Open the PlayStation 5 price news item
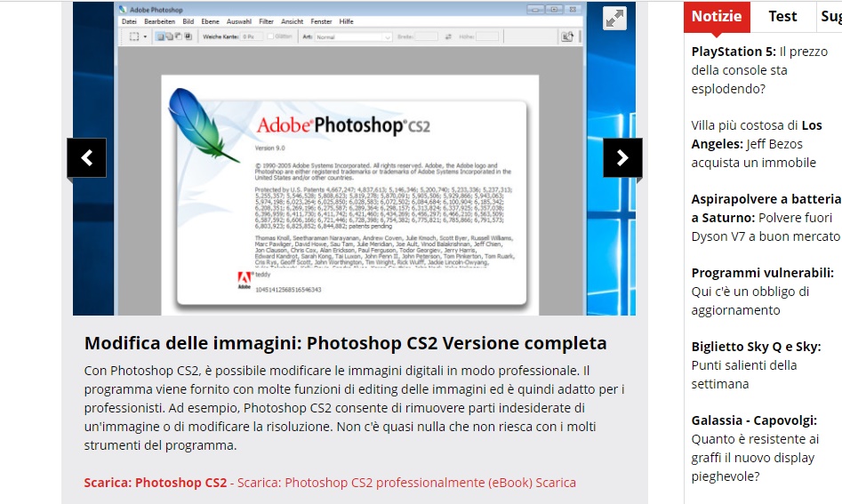Image resolution: width=842 pixels, height=504 pixels. point(759,70)
